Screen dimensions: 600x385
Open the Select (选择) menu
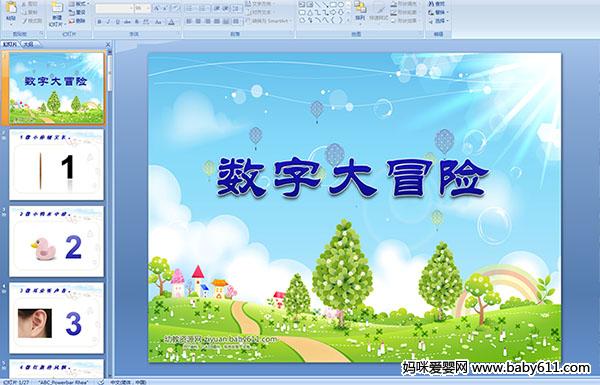[x=438, y=21]
